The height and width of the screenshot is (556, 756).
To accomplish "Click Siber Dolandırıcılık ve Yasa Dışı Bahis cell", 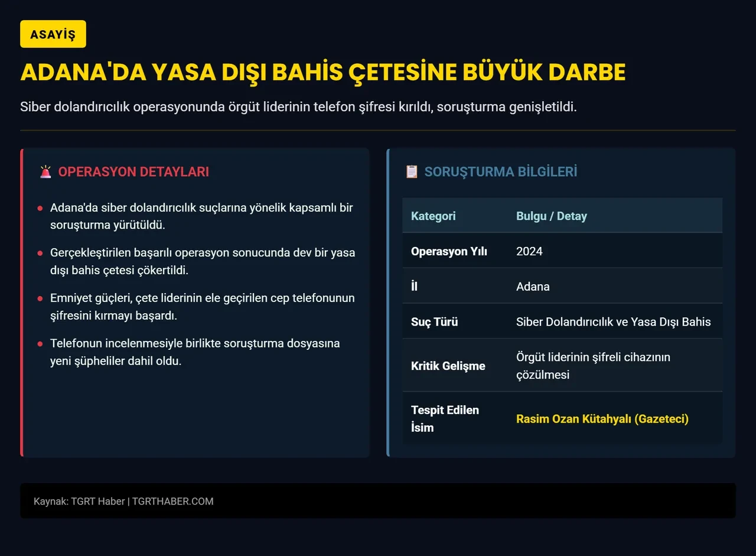I will [614, 322].
